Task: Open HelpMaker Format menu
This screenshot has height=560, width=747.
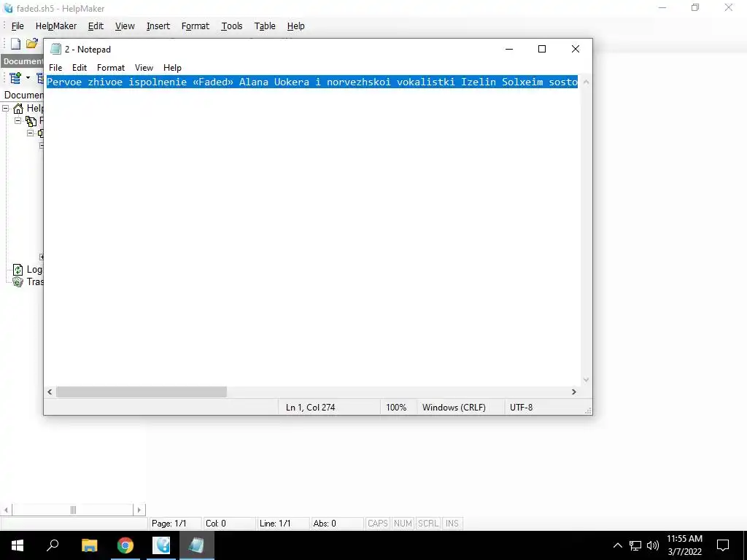Action: click(x=196, y=26)
